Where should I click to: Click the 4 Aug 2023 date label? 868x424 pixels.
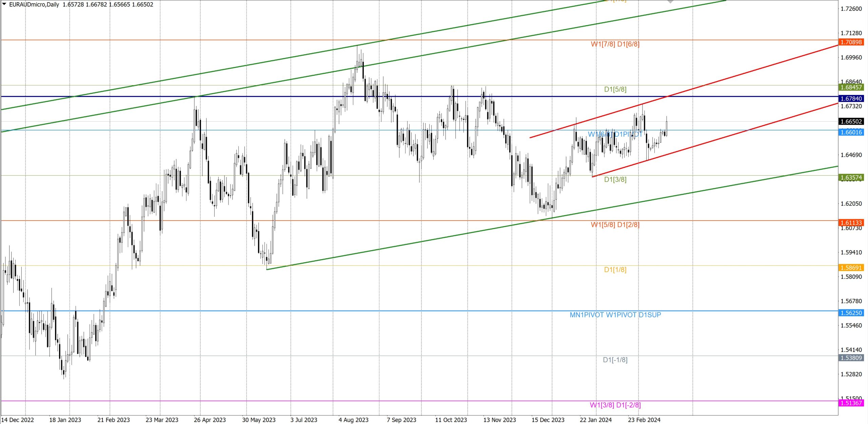(x=353, y=420)
